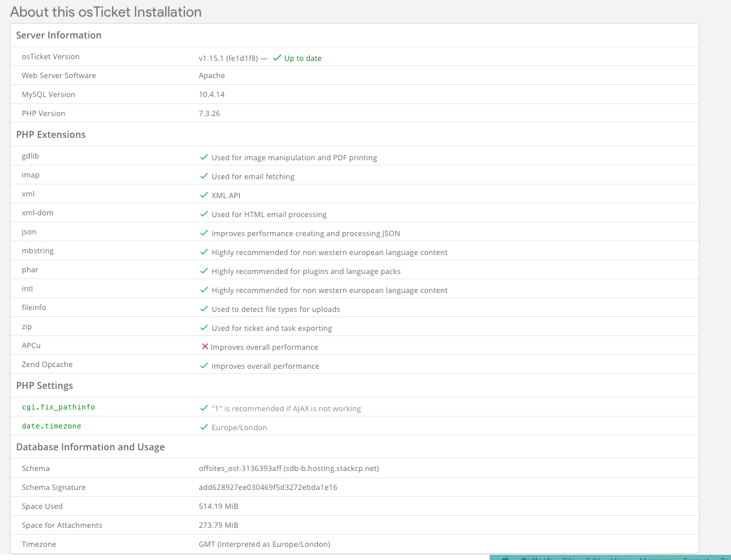Click the checkmark icon beside 'XML API'
This screenshot has height=560, width=731.
click(203, 195)
